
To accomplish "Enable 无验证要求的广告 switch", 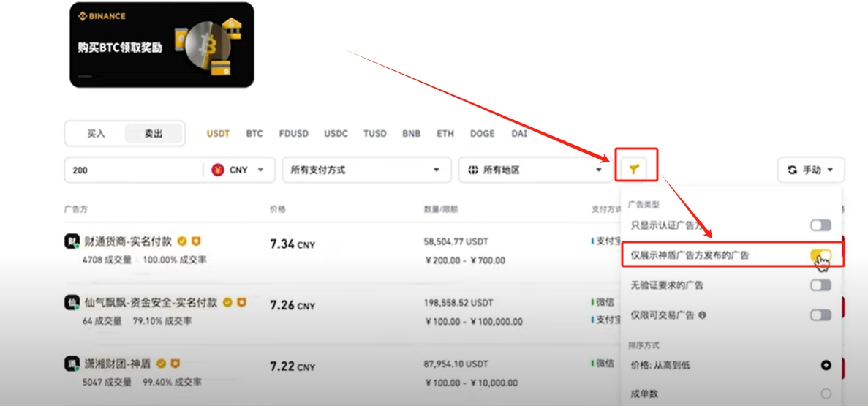I will pyautogui.click(x=821, y=285).
